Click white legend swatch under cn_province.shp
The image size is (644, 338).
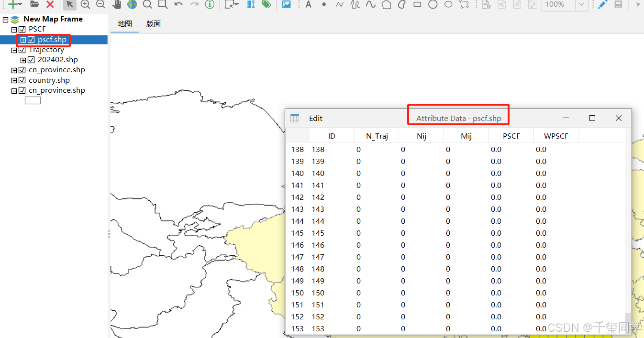pyautogui.click(x=33, y=100)
